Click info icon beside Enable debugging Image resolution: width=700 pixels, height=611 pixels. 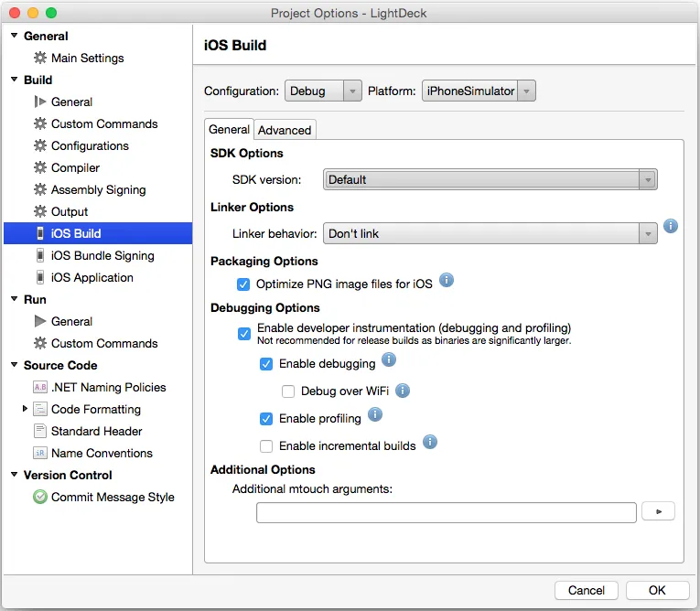tap(388, 359)
